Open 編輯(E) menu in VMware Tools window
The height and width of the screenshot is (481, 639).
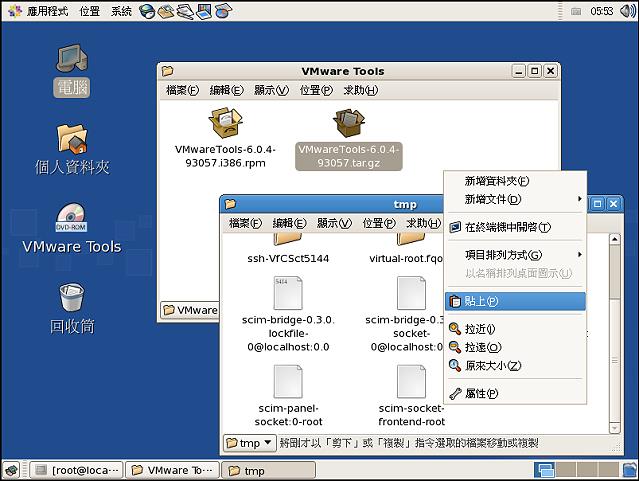[226, 90]
